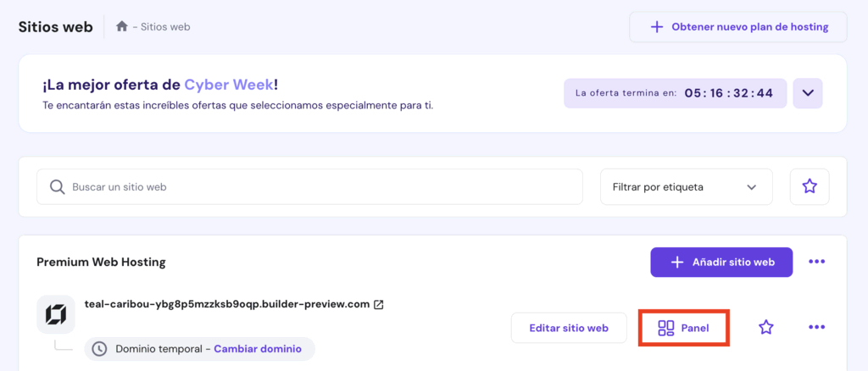Viewport: 868px width, 371px height.
Task: Click the home icon in breadcrumb
Action: click(x=122, y=26)
